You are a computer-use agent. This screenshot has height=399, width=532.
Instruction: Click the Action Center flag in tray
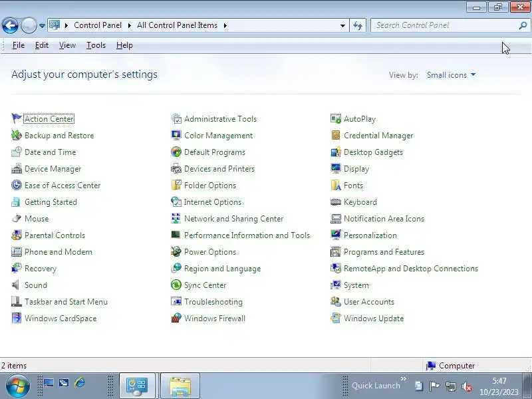pyautogui.click(x=434, y=386)
